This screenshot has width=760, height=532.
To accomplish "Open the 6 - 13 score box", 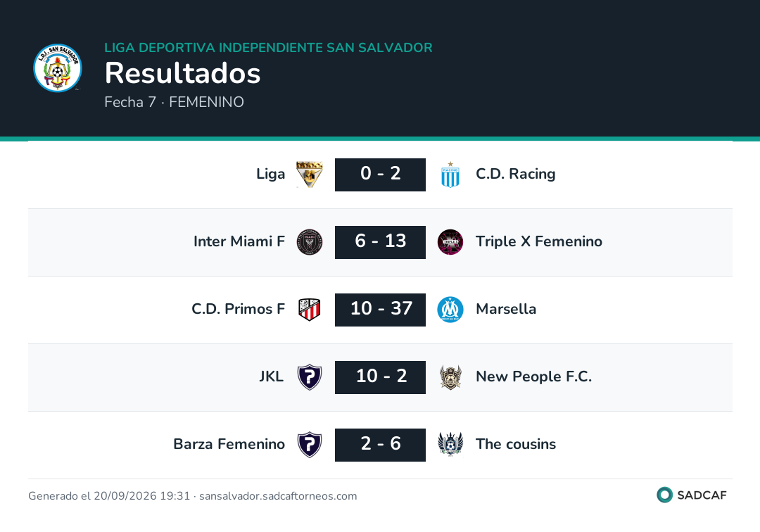I will (380, 242).
